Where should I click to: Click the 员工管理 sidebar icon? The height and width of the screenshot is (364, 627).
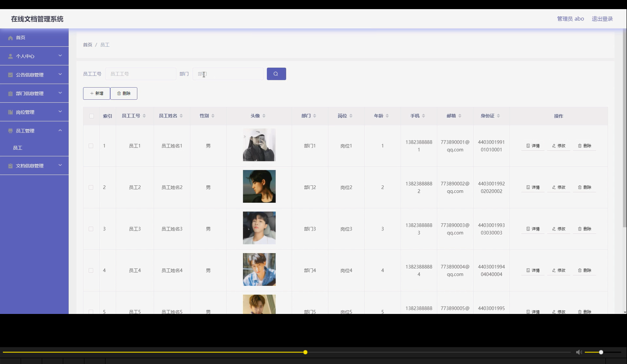click(x=10, y=131)
